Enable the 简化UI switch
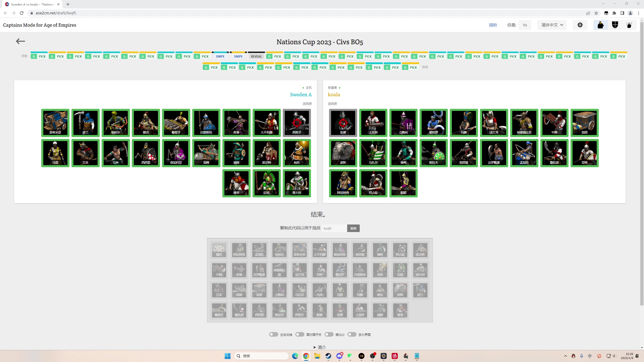This screenshot has height=362, width=644. [x=329, y=334]
